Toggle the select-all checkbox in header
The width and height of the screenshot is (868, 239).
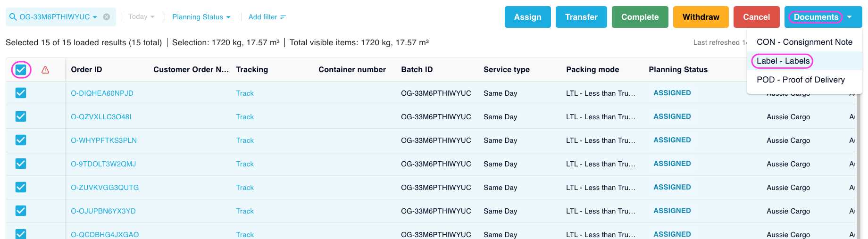tap(21, 70)
